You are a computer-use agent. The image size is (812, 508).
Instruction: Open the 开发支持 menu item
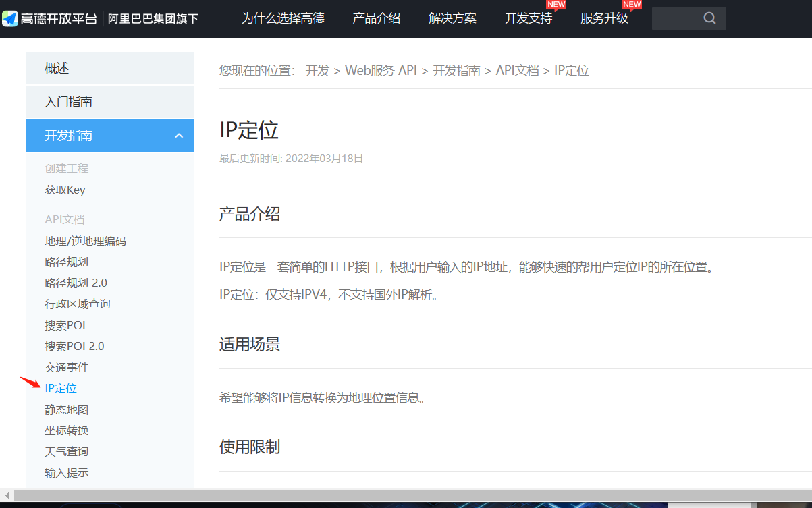[x=529, y=18]
